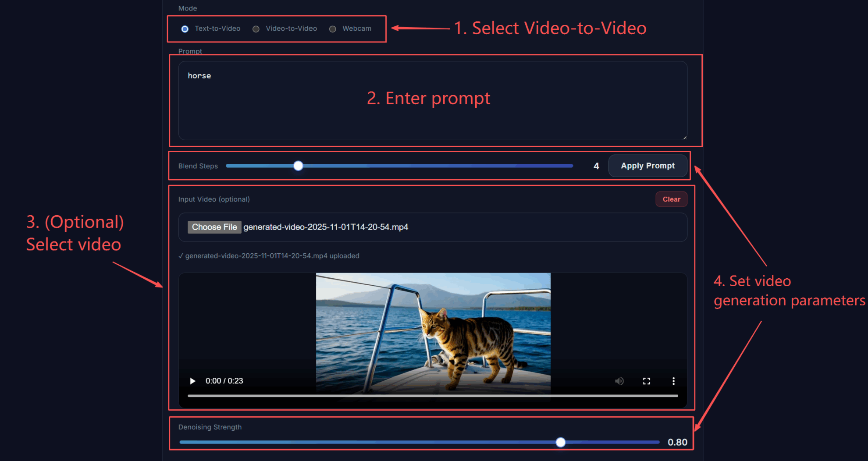Click the Denoising Strength slider handle
The height and width of the screenshot is (461, 868).
click(560, 442)
